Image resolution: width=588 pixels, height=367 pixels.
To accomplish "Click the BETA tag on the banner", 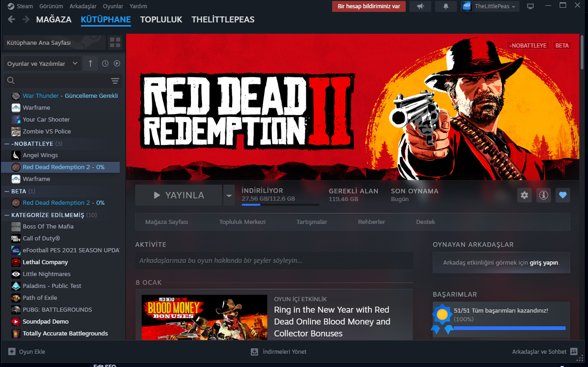I will click(x=562, y=46).
